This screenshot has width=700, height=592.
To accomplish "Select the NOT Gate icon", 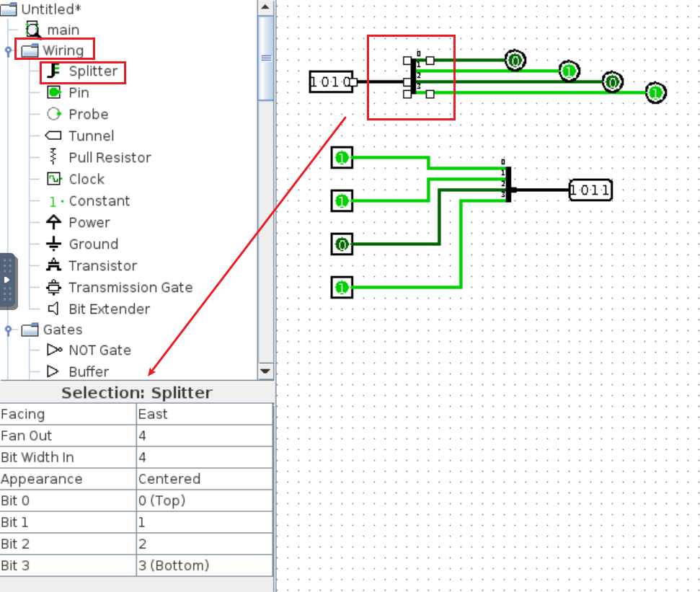I will tap(54, 350).
